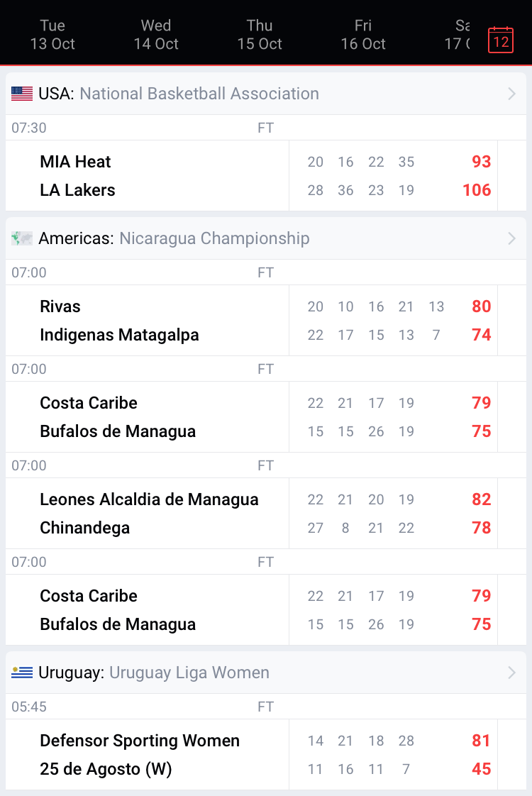532x796 pixels.
Task: Click the Americas map icon
Action: tap(22, 238)
